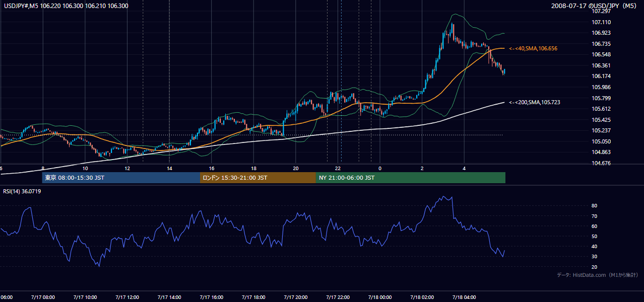
Task: Click hour marker 10 under price chart
Action: coord(85,168)
